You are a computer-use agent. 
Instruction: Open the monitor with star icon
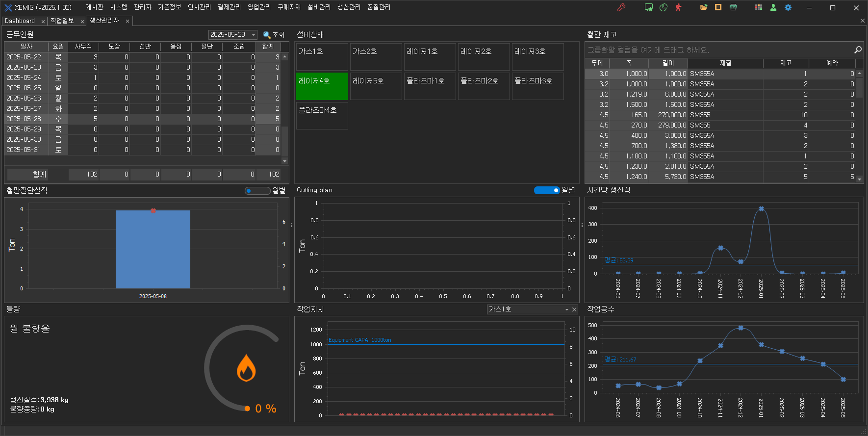coord(649,7)
